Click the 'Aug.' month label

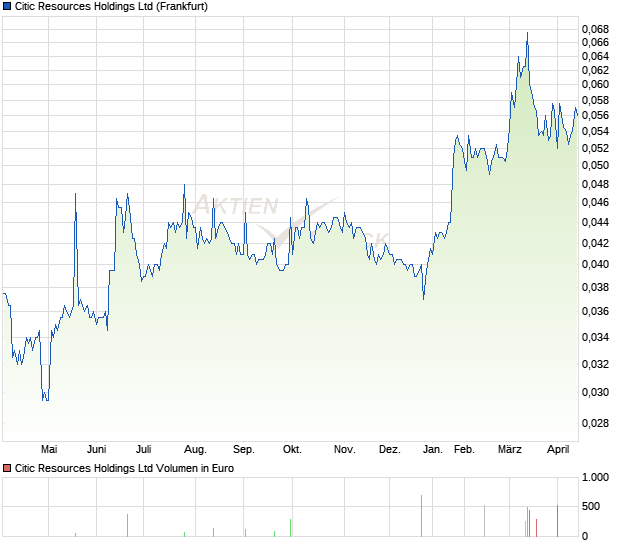pos(195,450)
